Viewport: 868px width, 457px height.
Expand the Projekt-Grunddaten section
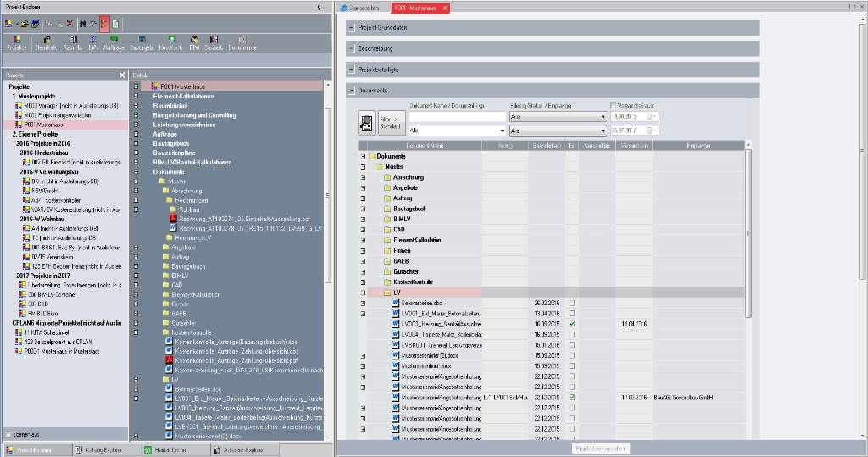pyautogui.click(x=351, y=27)
